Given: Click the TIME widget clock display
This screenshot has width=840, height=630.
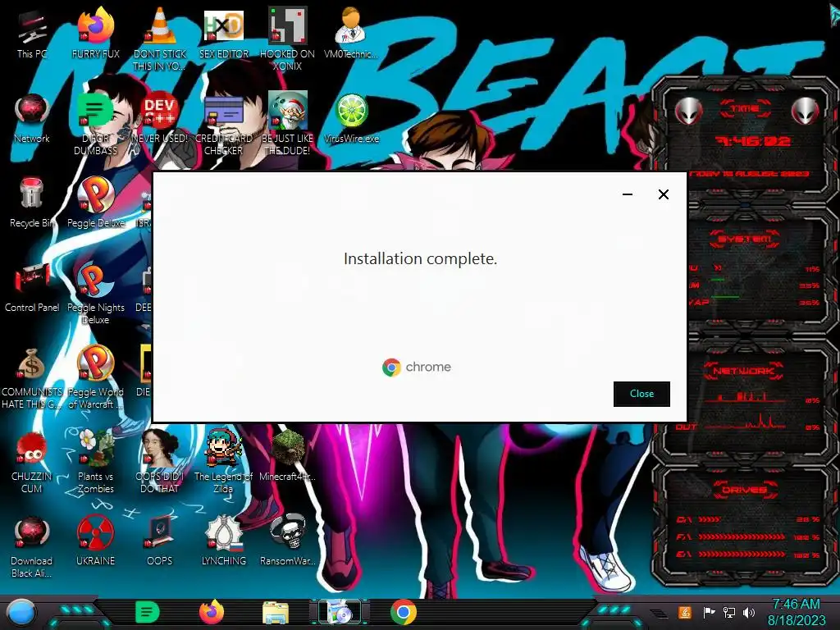Looking at the screenshot, I should 753,141.
